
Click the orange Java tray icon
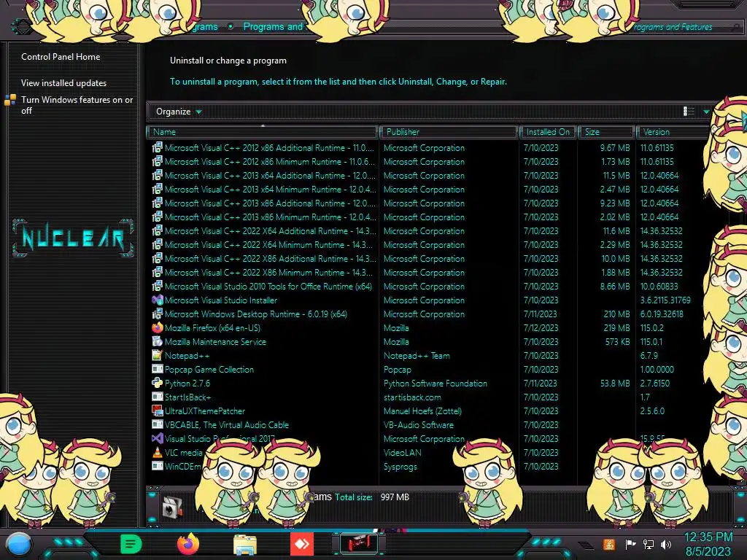(608, 544)
